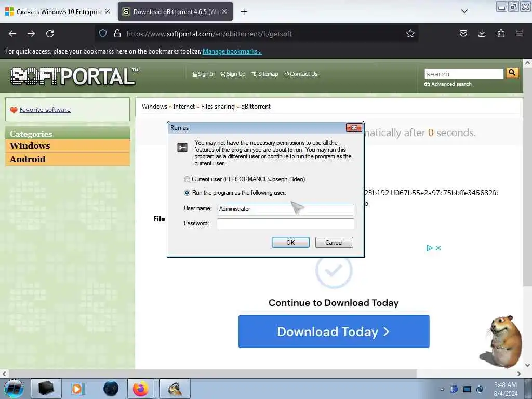
Task: Open the dark globe taskbar icon
Action: (111, 389)
